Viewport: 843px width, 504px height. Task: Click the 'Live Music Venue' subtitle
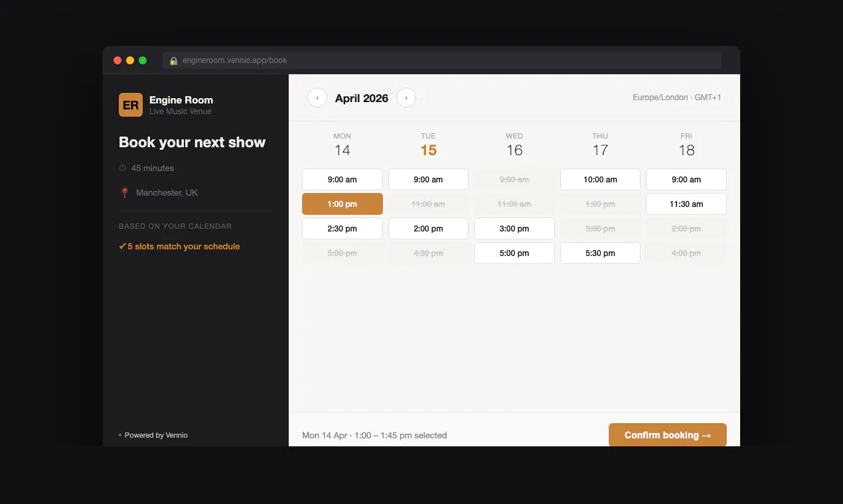[181, 111]
